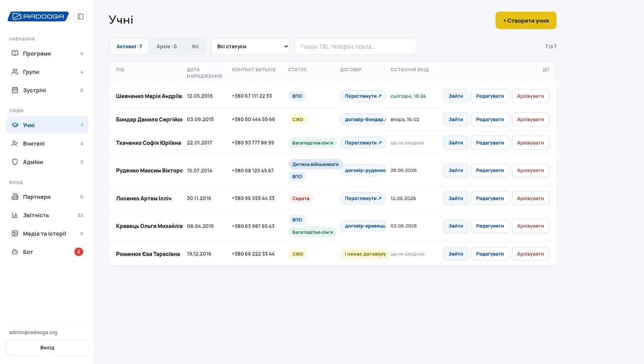
Task: Open Переглянути contract link for Шевченко Марія
Action: [363, 96]
